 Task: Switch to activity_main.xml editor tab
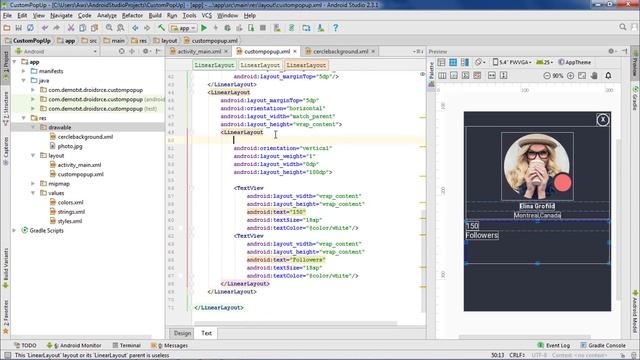pos(199,51)
